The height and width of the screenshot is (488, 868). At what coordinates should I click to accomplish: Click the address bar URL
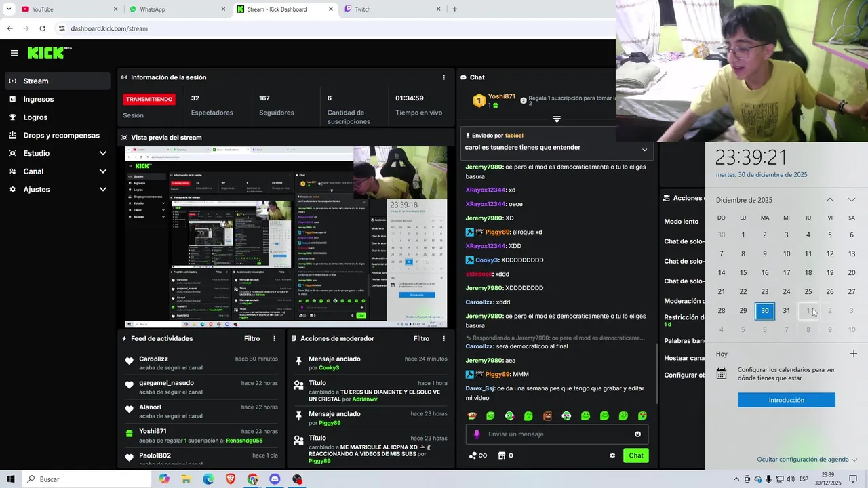(x=109, y=28)
